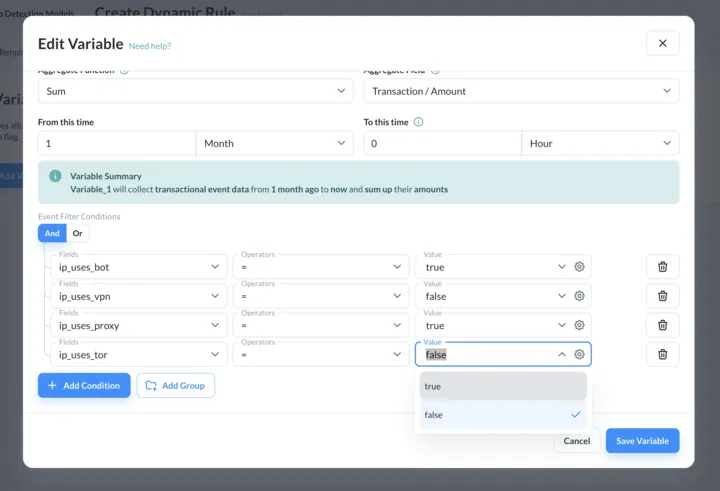Viewport: 720px width, 491px height.
Task: Click the Add Group button
Action: [x=175, y=385]
